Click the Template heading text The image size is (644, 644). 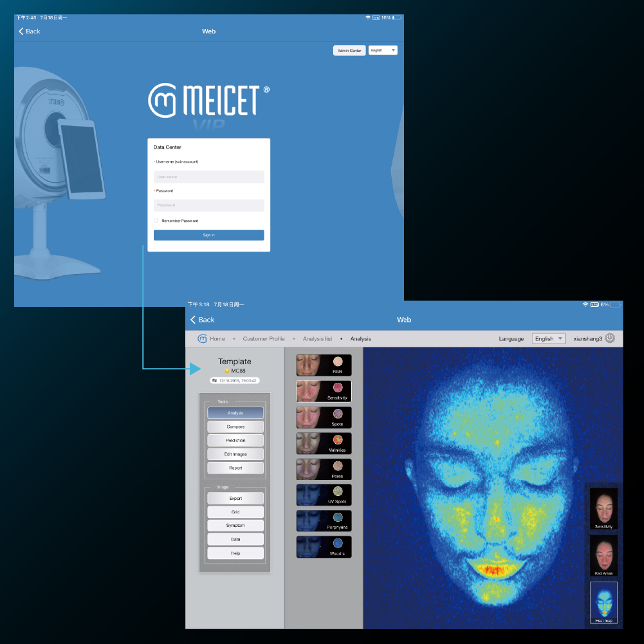click(235, 362)
